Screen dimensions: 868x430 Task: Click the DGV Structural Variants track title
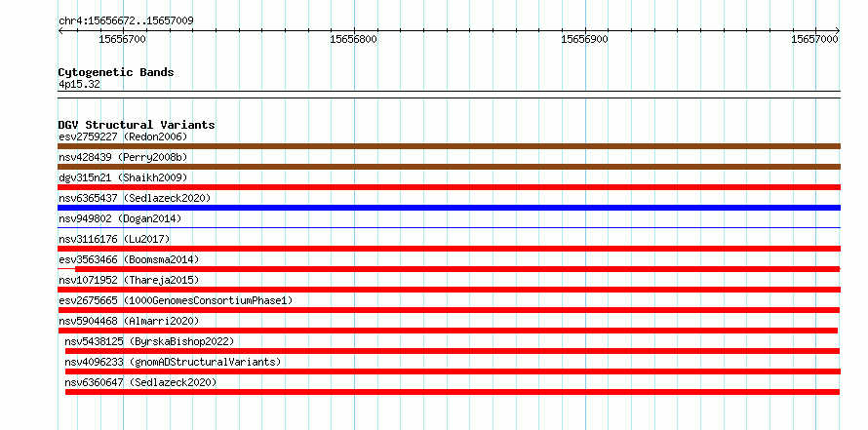point(137,125)
